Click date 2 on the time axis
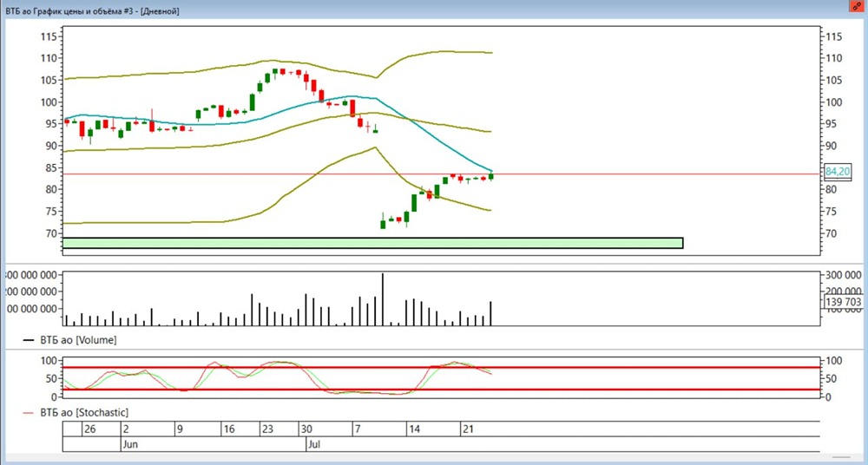 pos(126,429)
